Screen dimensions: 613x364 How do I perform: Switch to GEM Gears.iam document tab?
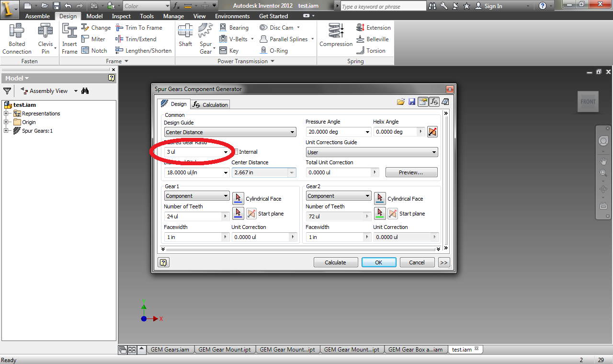[x=170, y=350]
